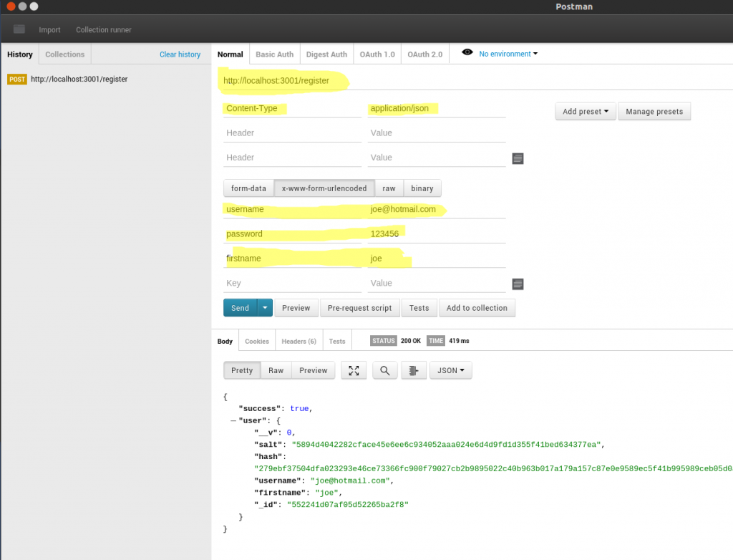Click the joe@hotmail.com value field

[x=437, y=210]
